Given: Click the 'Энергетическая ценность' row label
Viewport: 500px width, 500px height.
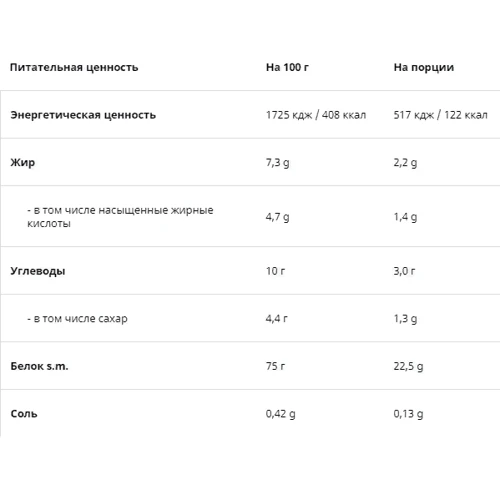Looking at the screenshot, I should pyautogui.click(x=83, y=115).
